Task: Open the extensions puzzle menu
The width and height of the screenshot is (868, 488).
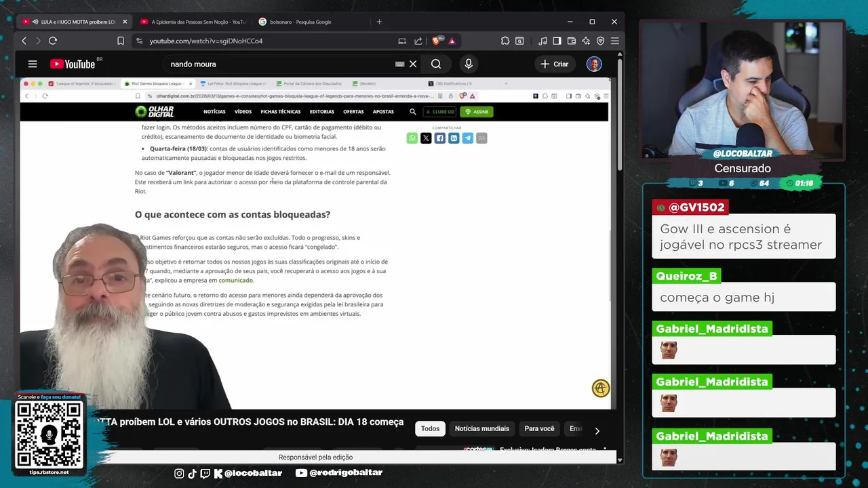Action: (x=505, y=41)
